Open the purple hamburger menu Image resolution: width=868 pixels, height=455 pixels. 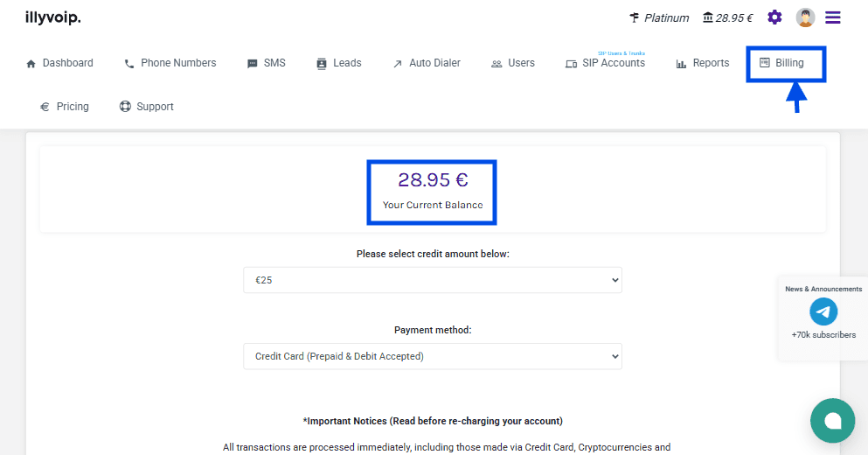coord(833,17)
